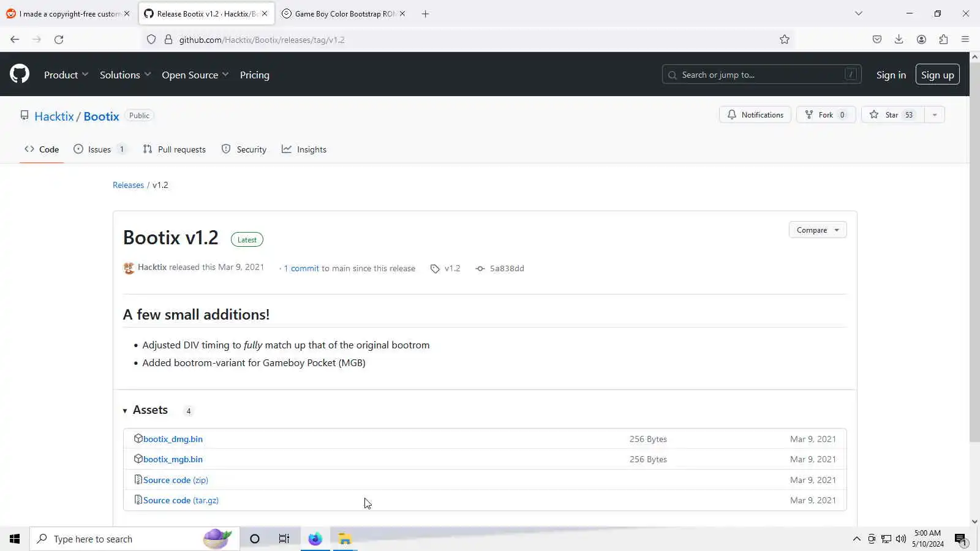Expand the Open Source menu
The width and height of the screenshot is (980, 551).
coord(195,75)
